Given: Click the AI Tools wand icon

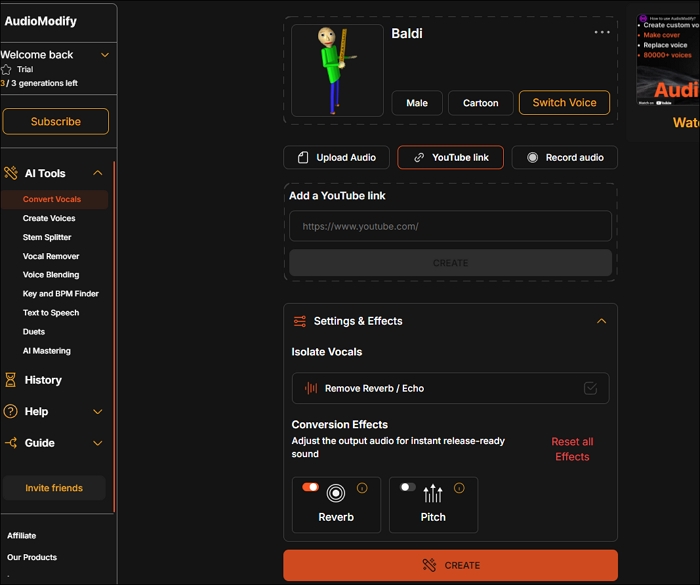Looking at the screenshot, I should point(11,173).
